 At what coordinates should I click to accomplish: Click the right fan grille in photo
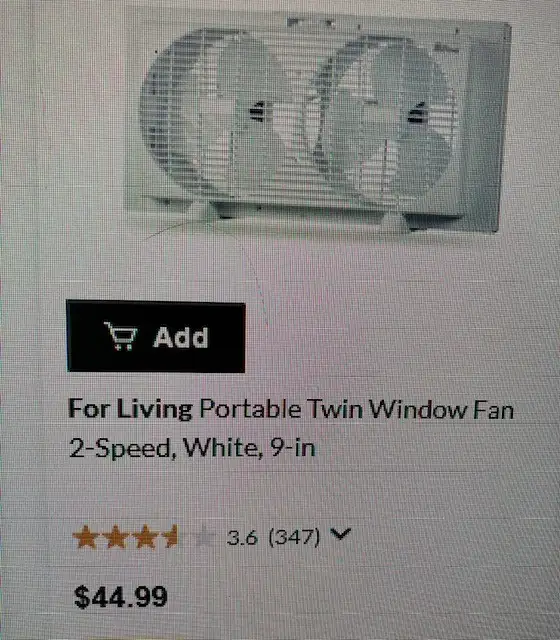386,118
